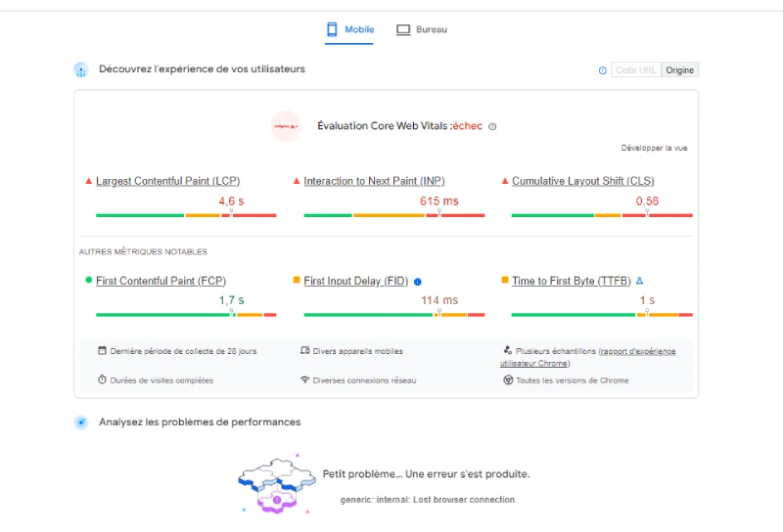Switch data scope to Origine
The height and width of the screenshot is (532, 783).
(x=680, y=70)
